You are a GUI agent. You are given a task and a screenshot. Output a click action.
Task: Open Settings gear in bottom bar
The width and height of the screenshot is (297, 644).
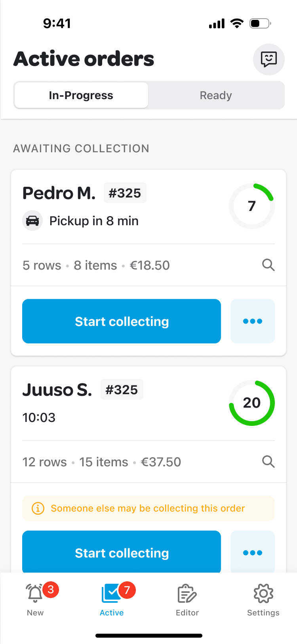[x=263, y=594]
